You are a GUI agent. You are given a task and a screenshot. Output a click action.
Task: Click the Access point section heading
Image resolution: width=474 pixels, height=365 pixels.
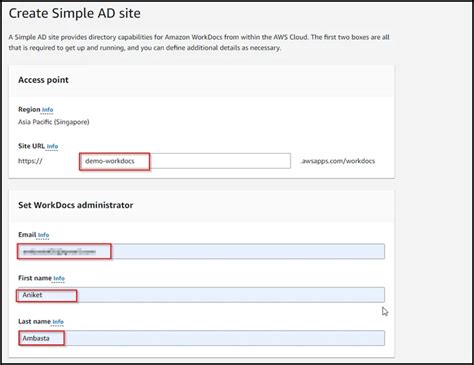point(43,80)
